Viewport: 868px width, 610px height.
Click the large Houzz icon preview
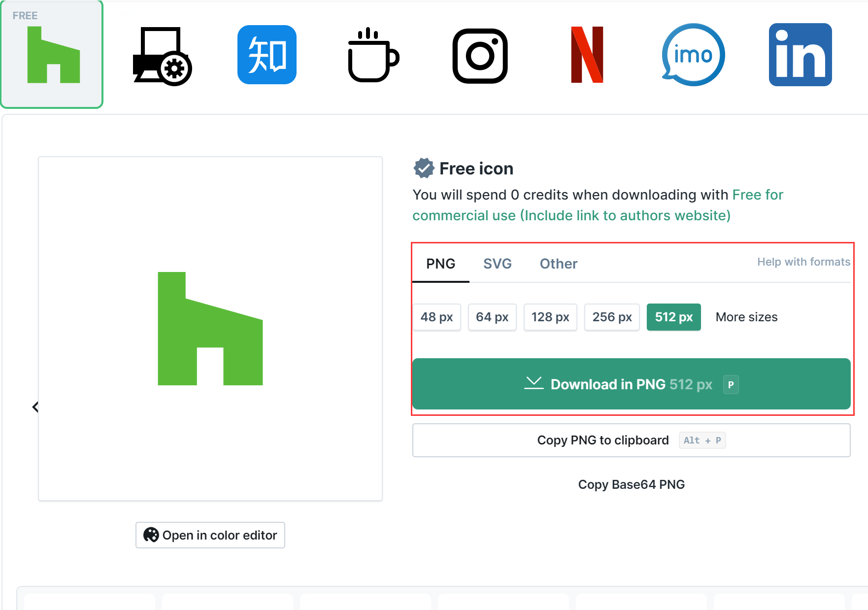pyautogui.click(x=210, y=329)
